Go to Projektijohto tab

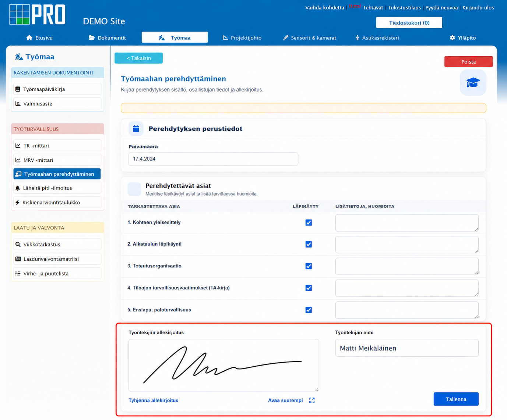(242, 38)
